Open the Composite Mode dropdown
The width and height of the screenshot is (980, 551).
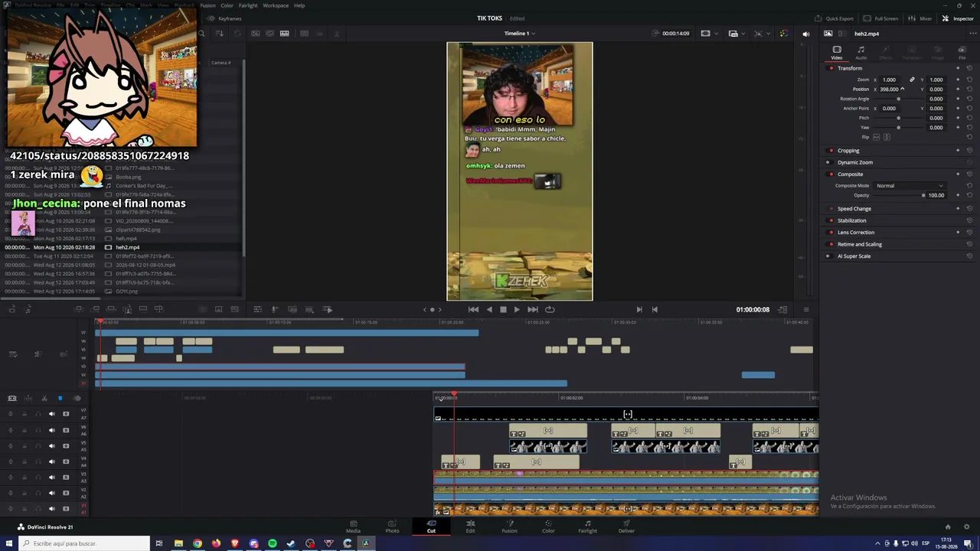coord(909,185)
